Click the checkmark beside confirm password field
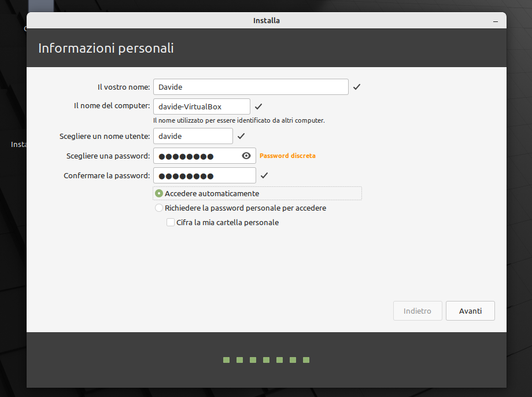This screenshot has height=397, width=532. pyautogui.click(x=264, y=175)
